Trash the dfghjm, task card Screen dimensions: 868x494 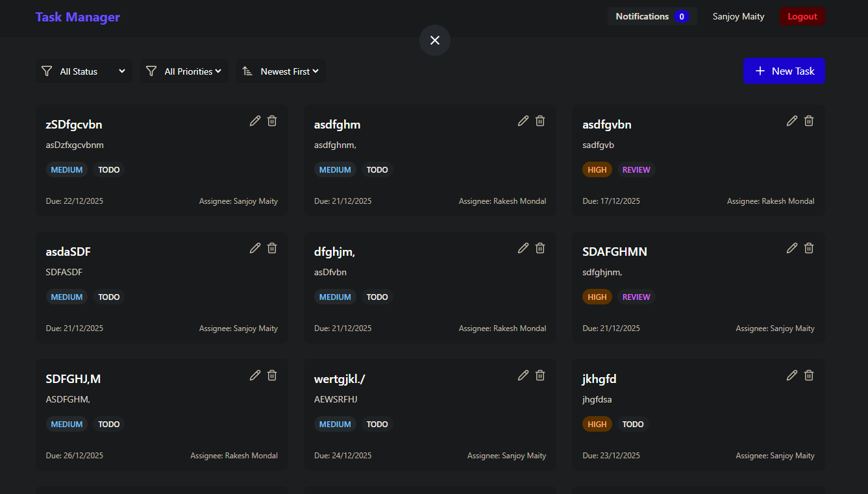(x=540, y=248)
